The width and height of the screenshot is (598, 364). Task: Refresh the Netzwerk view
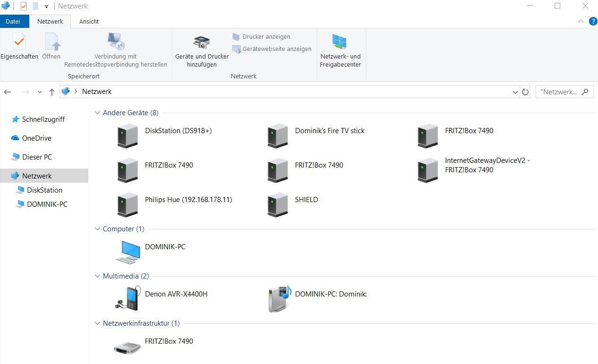click(525, 92)
